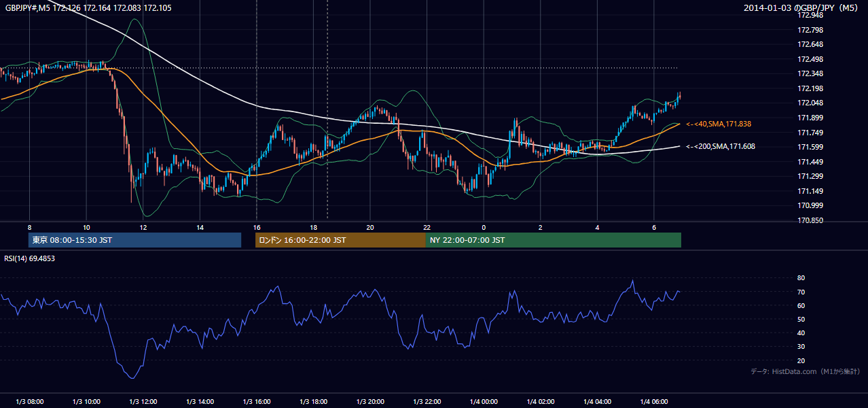Click RSI scale value 60
Screen dimensions: 868x408
click(x=801, y=305)
